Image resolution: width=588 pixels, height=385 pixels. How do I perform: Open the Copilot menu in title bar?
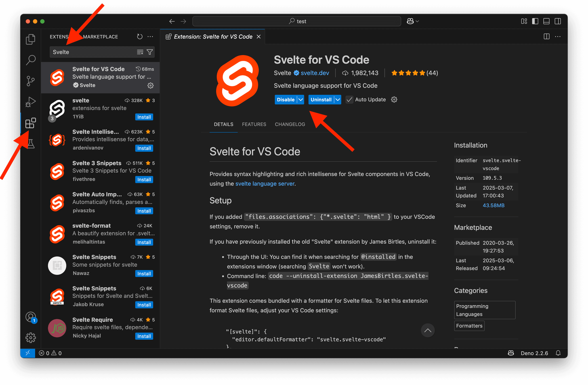tap(413, 21)
